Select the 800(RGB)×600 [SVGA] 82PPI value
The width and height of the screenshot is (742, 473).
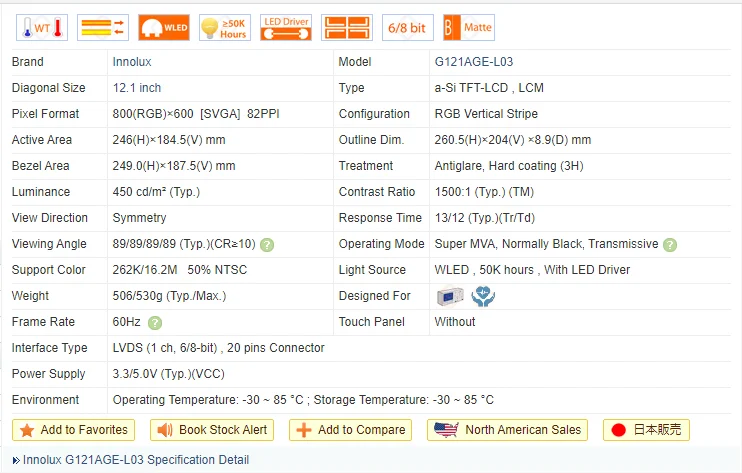(196, 114)
